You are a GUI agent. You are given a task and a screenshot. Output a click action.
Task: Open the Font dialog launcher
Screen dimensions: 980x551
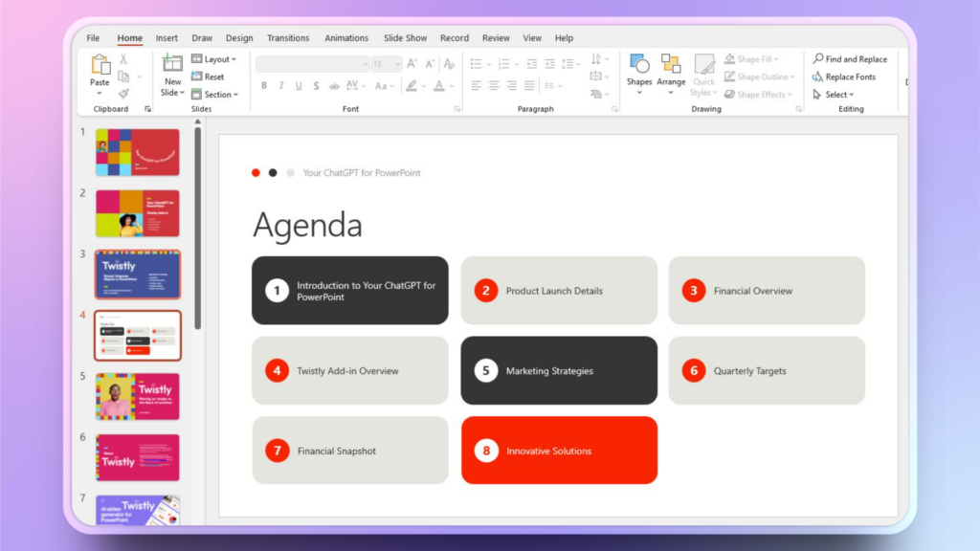pyautogui.click(x=457, y=109)
